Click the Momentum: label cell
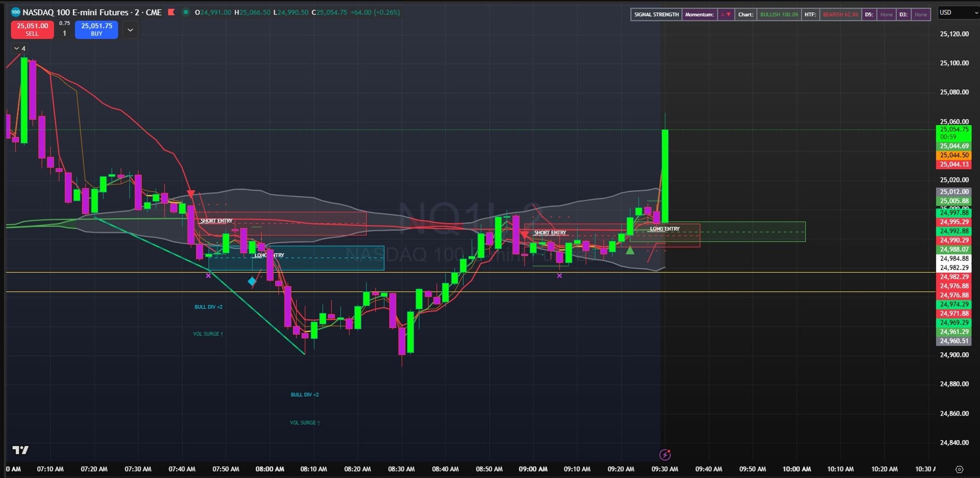The image size is (980, 478). (x=699, y=15)
